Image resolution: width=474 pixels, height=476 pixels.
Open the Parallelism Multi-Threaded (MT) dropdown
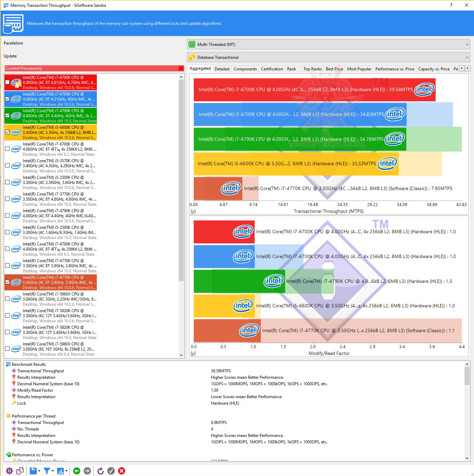[329, 44]
